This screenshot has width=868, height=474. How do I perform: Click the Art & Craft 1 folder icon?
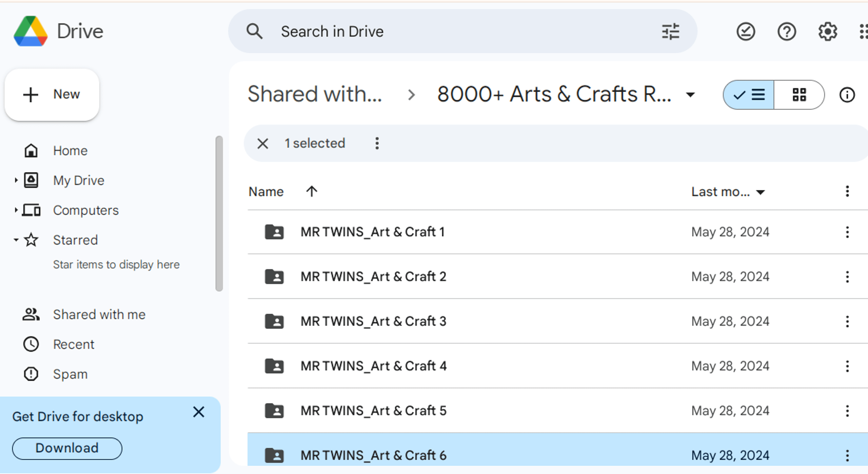(274, 232)
